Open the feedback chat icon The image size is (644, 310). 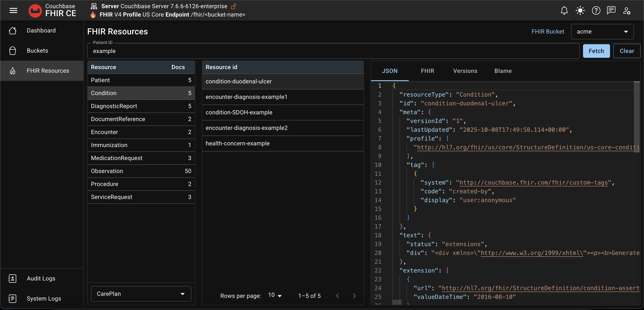pos(611,10)
